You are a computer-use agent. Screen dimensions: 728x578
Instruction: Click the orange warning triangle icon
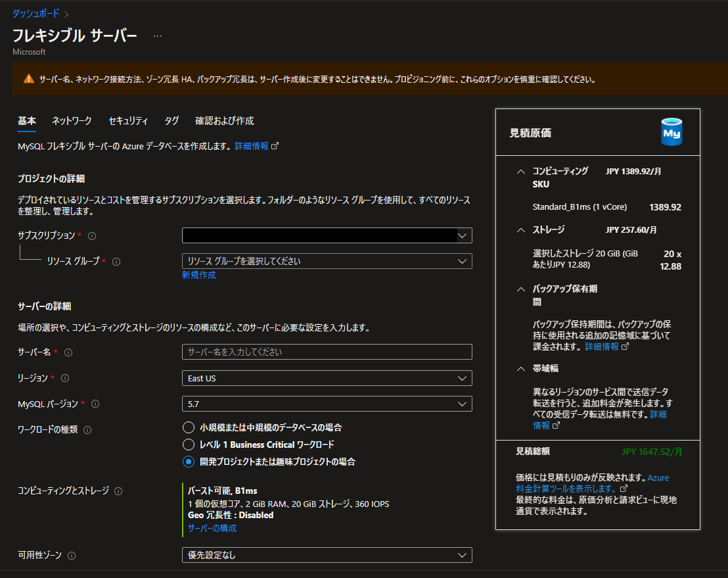coord(29,78)
